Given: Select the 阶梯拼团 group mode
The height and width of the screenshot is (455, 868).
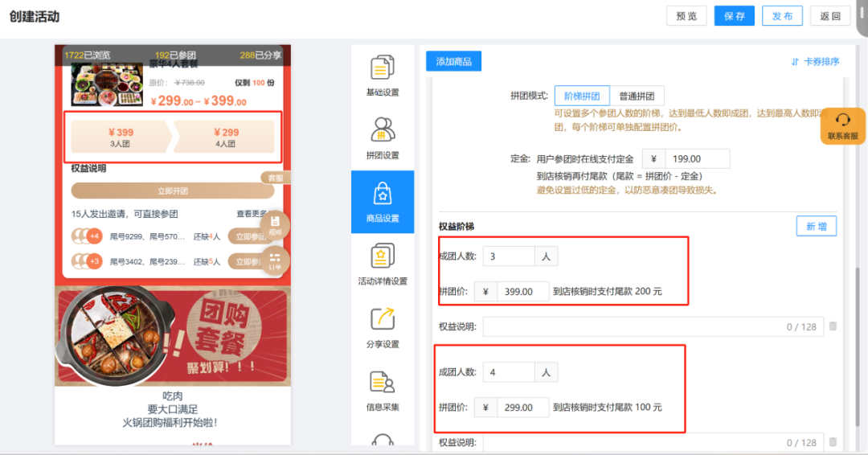Looking at the screenshot, I should coord(582,96).
